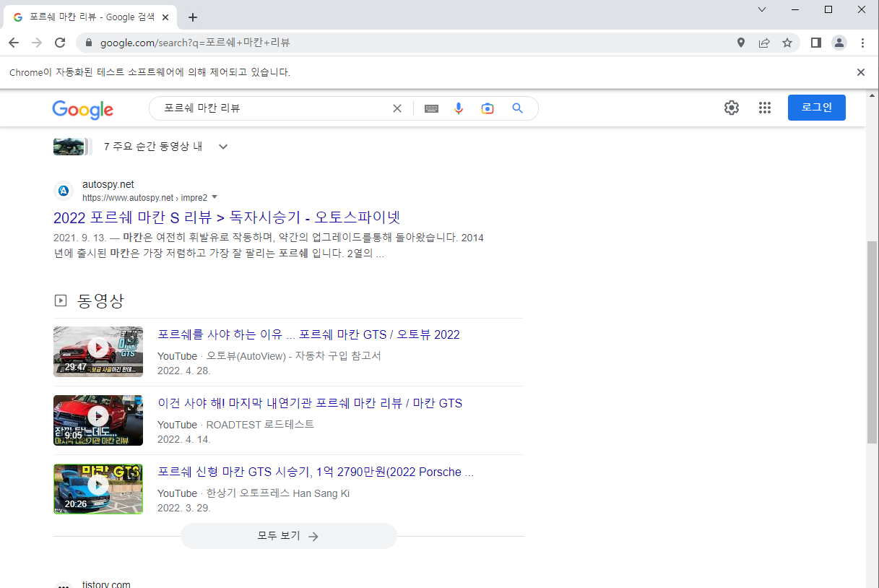Share this page using the share icon

click(x=764, y=43)
